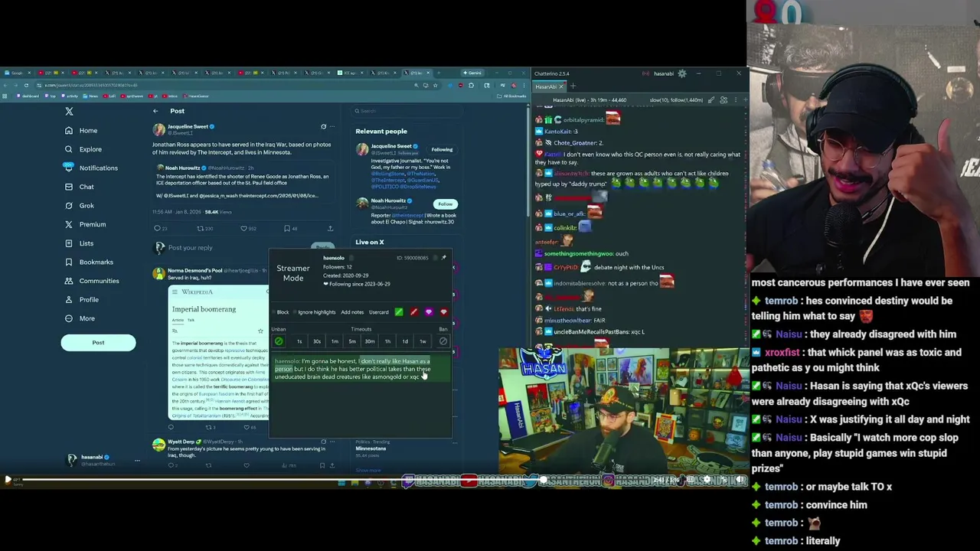980x551 pixels.
Task: Follow Noah Hurowitz in Relevant people
Action: click(x=445, y=204)
